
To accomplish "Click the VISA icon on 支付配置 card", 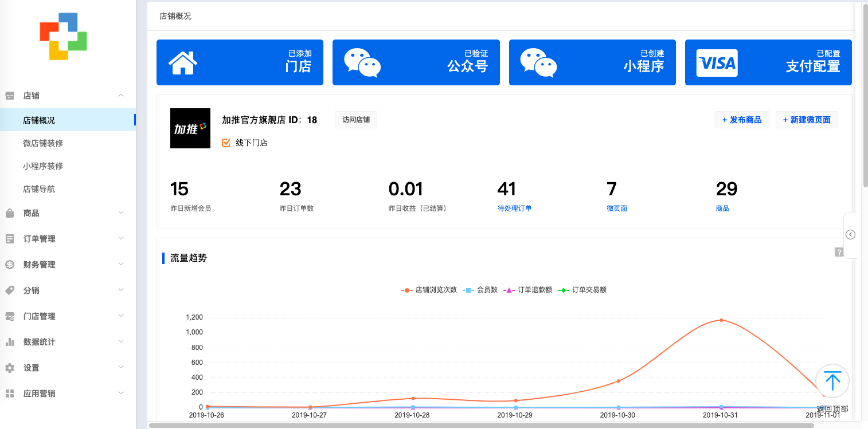I will click(x=717, y=62).
